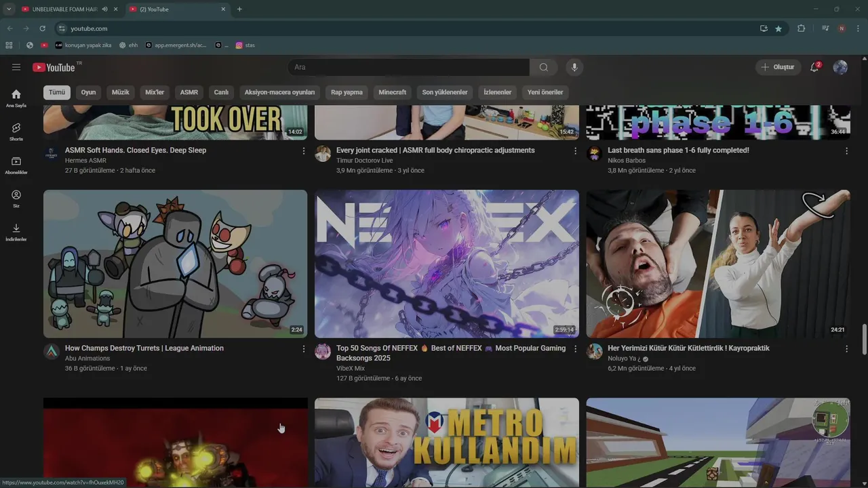Click the page vertical scrollbar thumb
Image resolution: width=868 pixels, height=488 pixels.
(x=864, y=339)
